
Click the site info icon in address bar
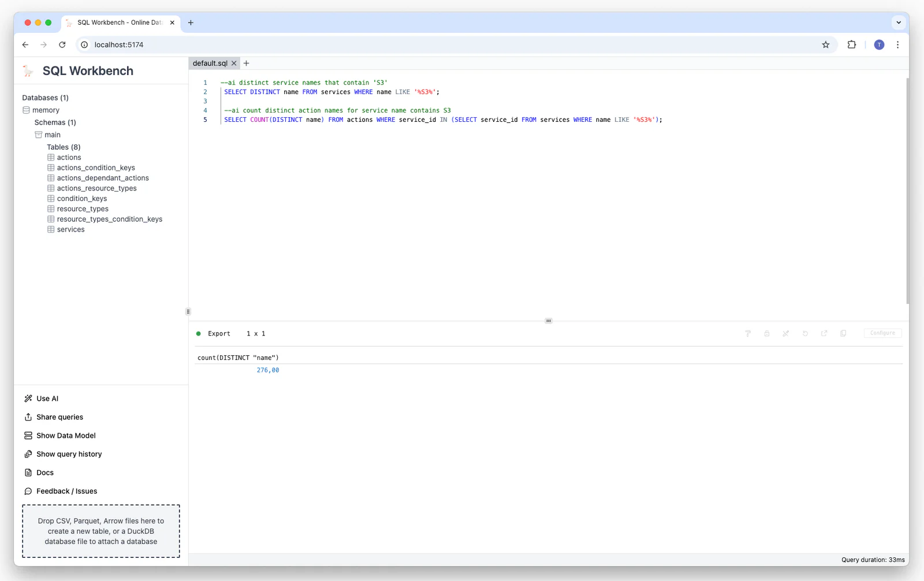click(x=84, y=44)
